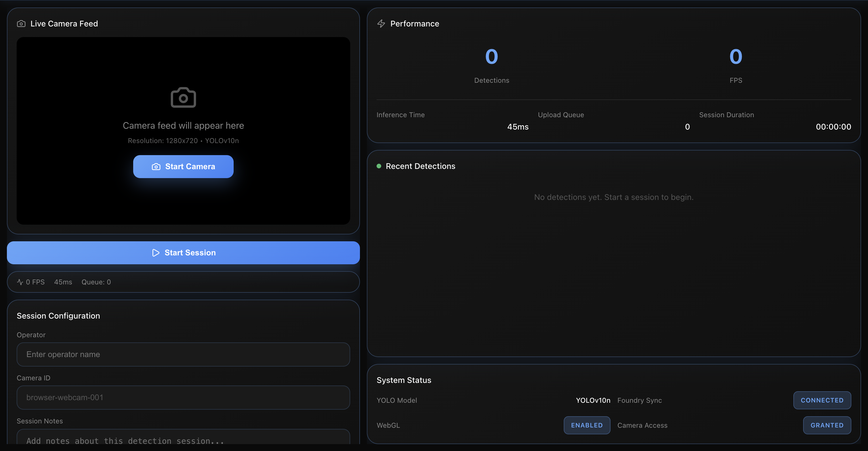Viewport: 868px width, 451px height.
Task: Click the CONNECTED Foundry Sync badge
Action: [822, 400]
